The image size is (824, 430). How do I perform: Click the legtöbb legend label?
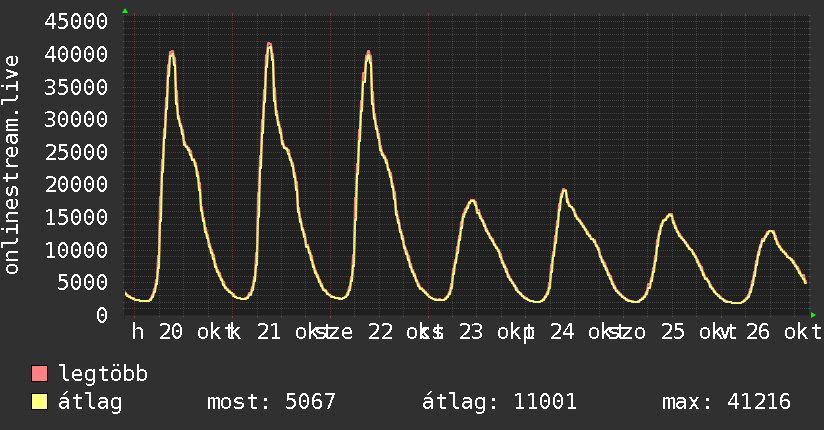(x=103, y=374)
